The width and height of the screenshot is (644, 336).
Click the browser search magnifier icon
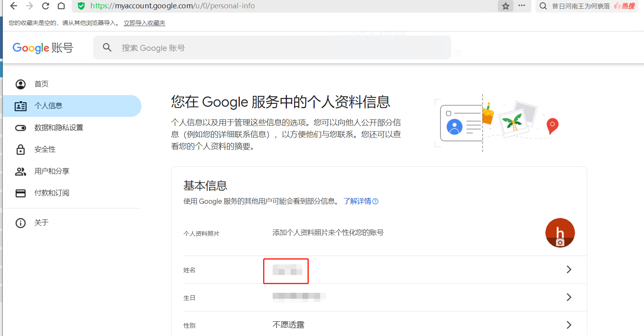pyautogui.click(x=543, y=6)
